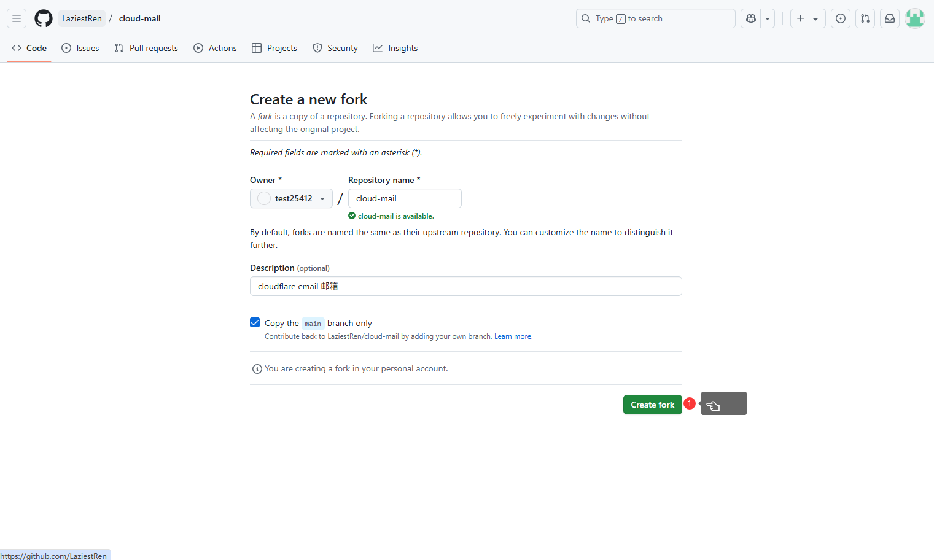The width and height of the screenshot is (934, 560).
Task: Open the hamburger navigation menu
Action: [x=17, y=18]
